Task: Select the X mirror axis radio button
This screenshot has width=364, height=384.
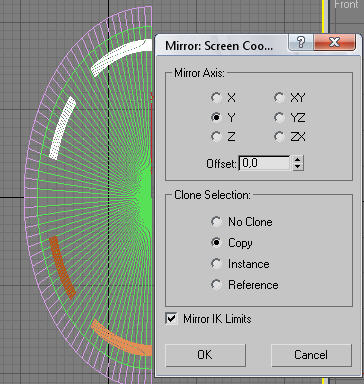Action: [216, 98]
